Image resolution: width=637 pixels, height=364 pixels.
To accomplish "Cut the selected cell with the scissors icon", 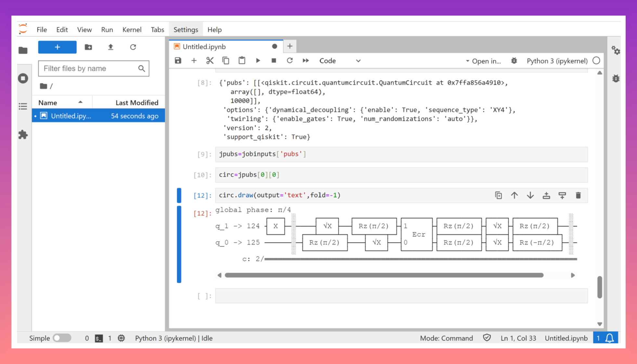I will click(210, 60).
